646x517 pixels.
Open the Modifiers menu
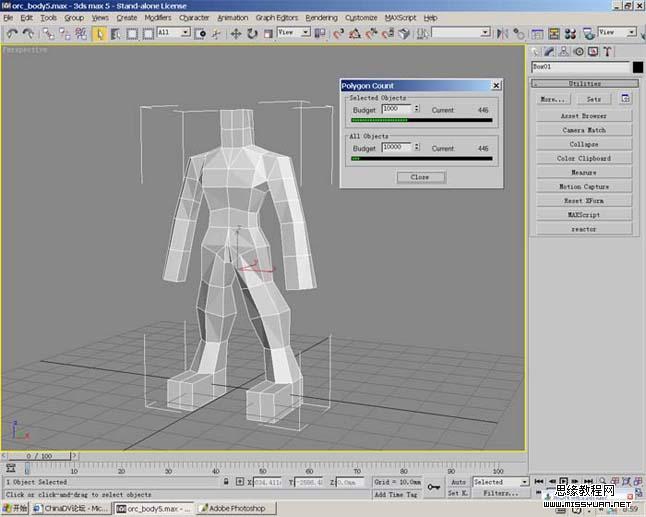[158, 18]
